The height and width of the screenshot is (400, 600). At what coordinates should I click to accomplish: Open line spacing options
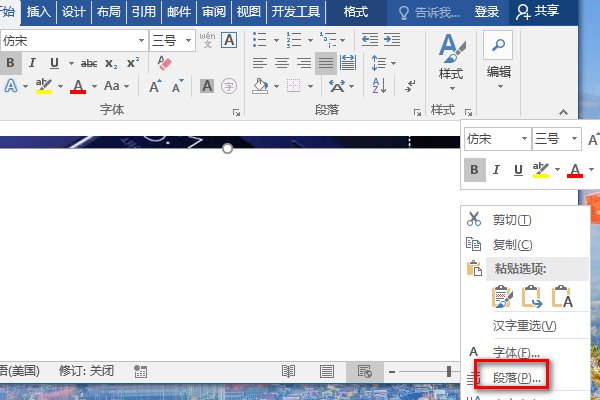pyautogui.click(x=379, y=63)
